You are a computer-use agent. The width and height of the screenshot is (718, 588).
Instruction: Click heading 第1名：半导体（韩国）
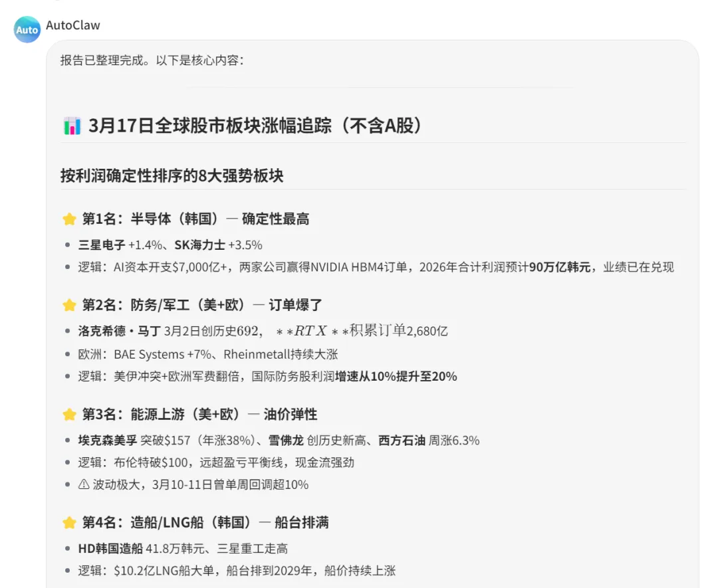pyautogui.click(x=195, y=219)
